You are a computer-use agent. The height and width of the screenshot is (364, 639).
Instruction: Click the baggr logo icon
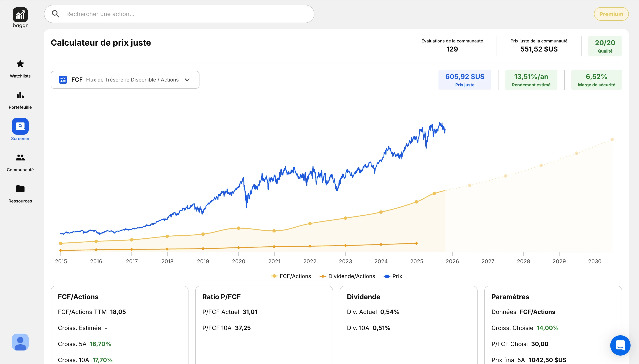click(x=20, y=15)
